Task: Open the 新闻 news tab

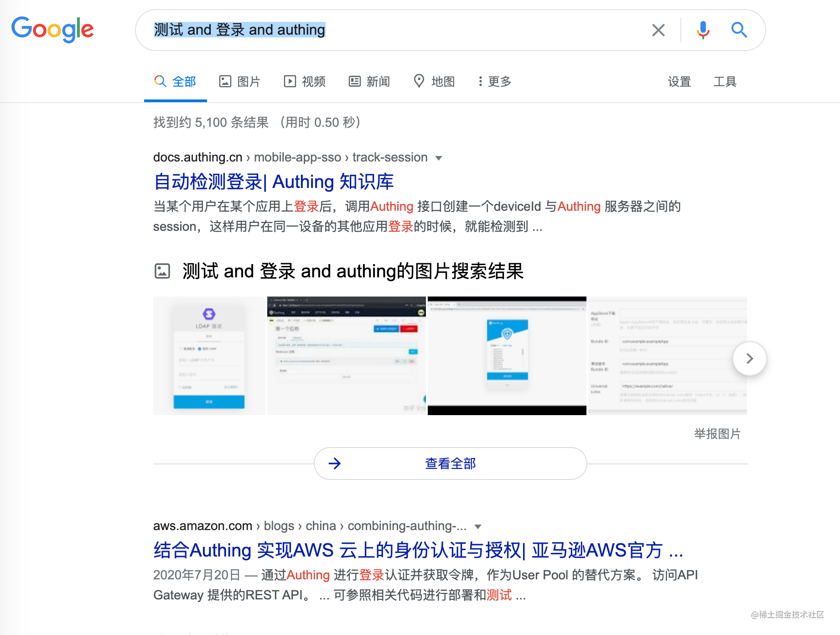Action: click(369, 82)
